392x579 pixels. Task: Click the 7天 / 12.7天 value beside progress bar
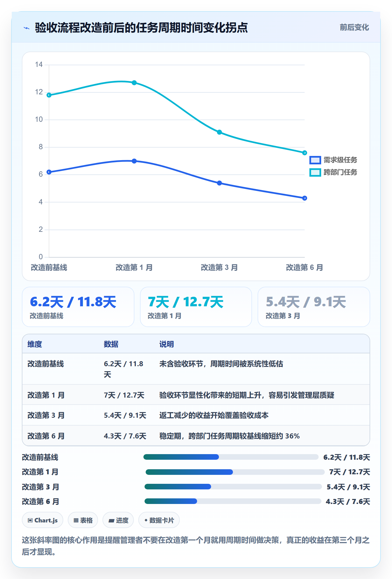coord(350,472)
